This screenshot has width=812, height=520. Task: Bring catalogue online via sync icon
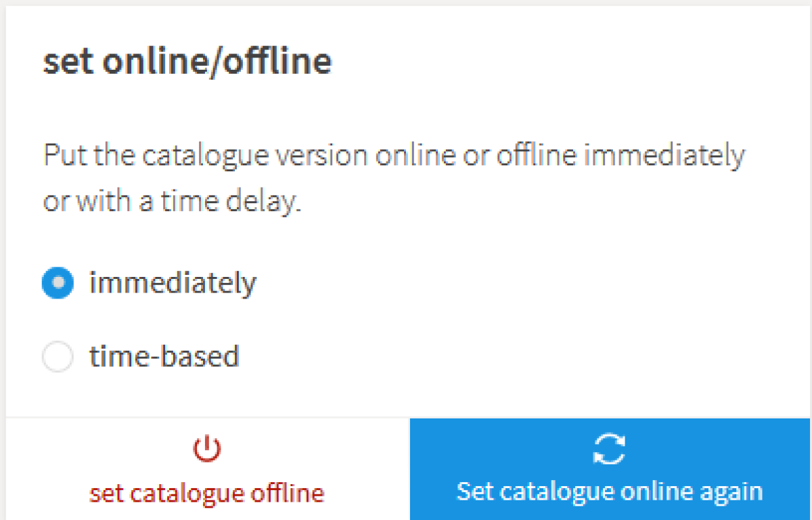[x=609, y=449]
